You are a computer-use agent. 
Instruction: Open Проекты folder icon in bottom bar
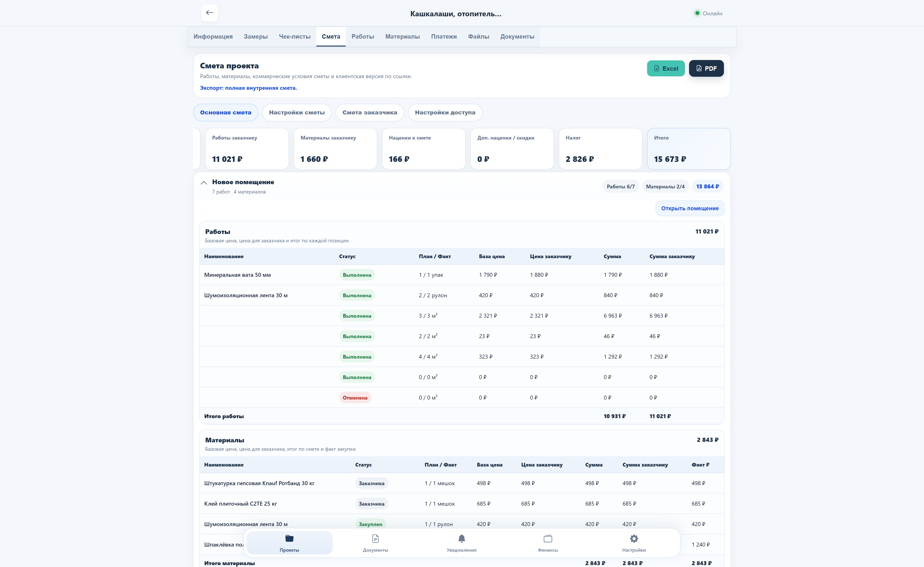click(x=289, y=538)
